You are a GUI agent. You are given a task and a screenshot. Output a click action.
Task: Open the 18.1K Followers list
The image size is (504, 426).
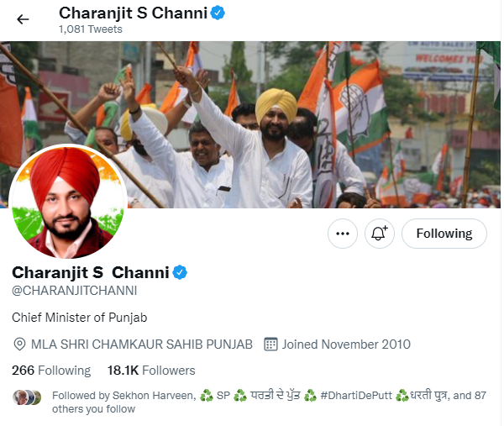[x=151, y=371]
